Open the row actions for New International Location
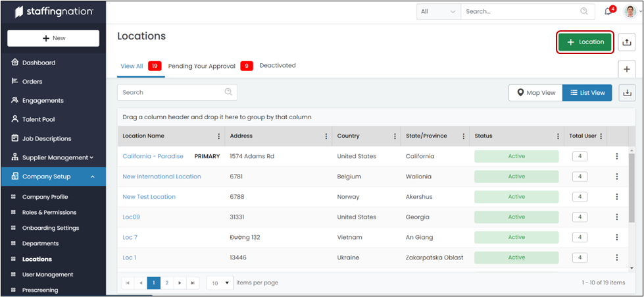Image resolution: width=644 pixels, height=297 pixels. click(x=616, y=176)
